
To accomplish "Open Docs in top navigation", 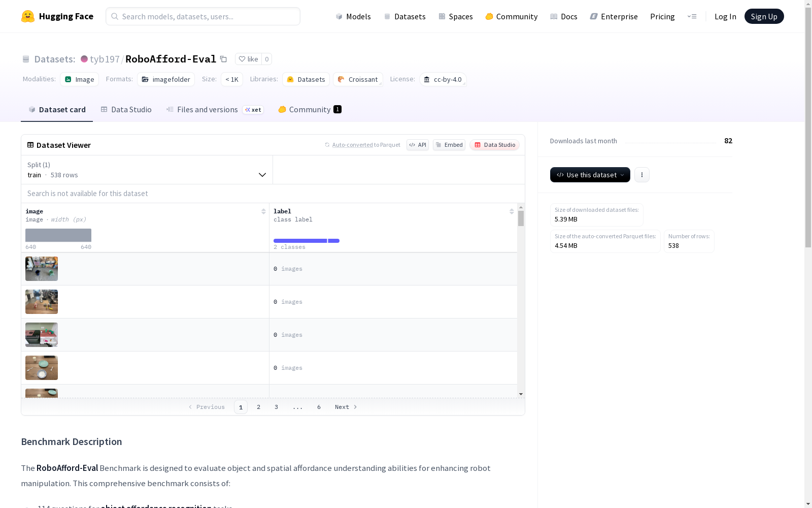I will (x=564, y=16).
